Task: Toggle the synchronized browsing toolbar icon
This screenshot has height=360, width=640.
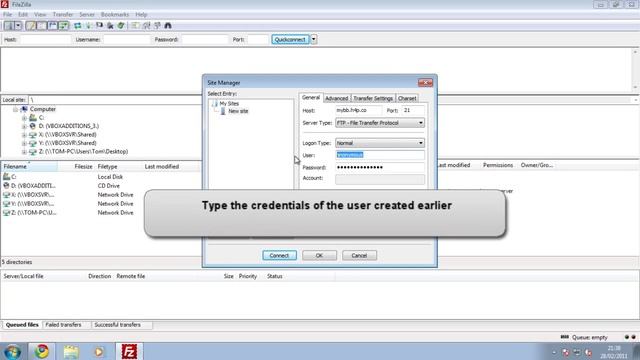Action: (157, 26)
